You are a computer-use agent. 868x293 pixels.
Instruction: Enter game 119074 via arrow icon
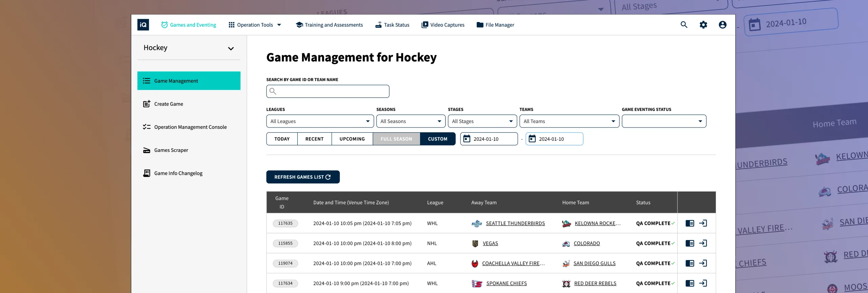tap(703, 263)
